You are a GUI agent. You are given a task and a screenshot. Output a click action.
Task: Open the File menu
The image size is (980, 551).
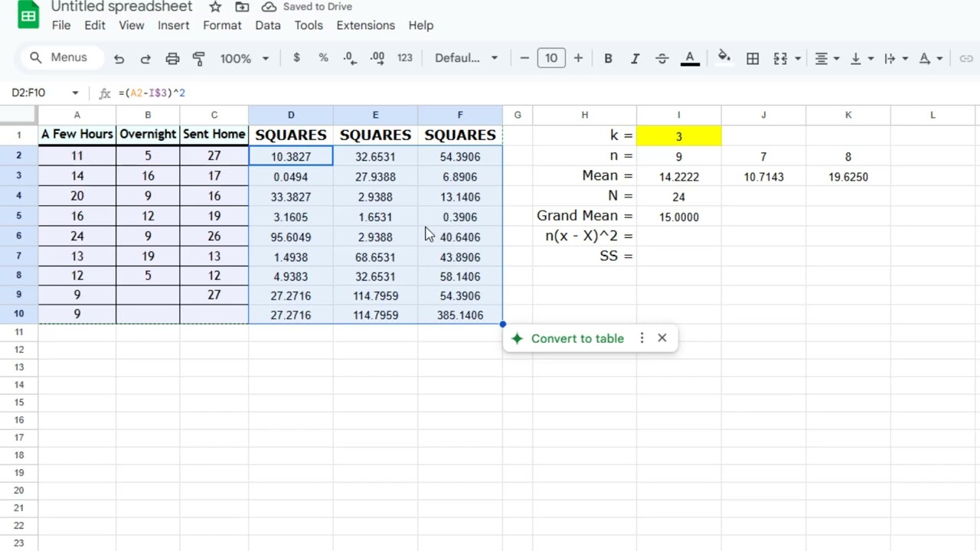61,25
